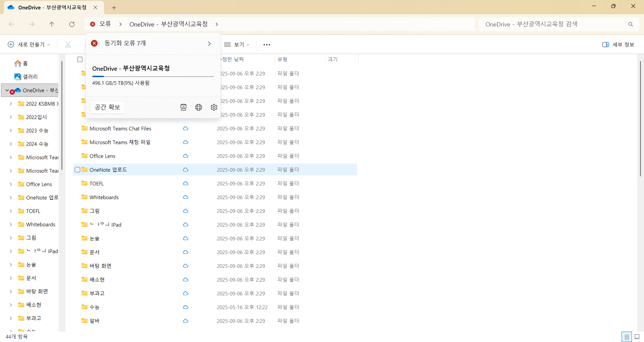Select the 문서 folder in file list
This screenshot has height=342, width=644.
[x=95, y=252]
